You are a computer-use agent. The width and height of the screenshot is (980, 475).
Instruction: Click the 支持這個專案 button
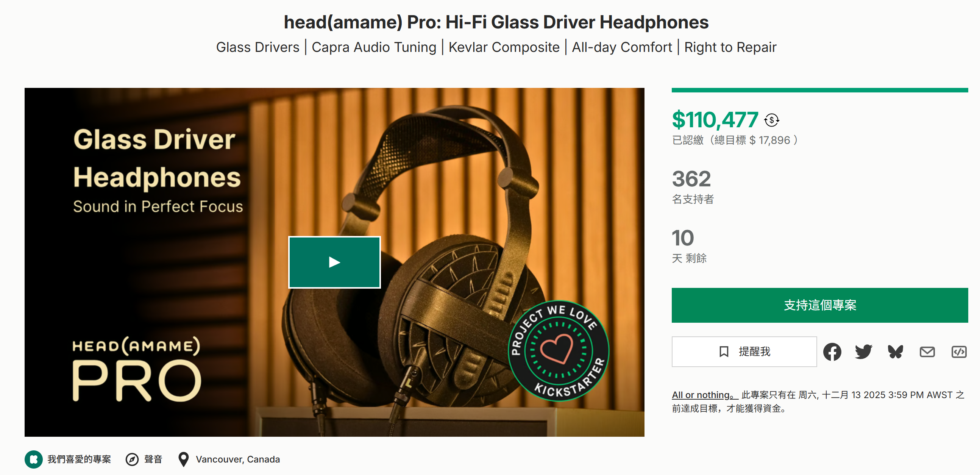point(819,305)
